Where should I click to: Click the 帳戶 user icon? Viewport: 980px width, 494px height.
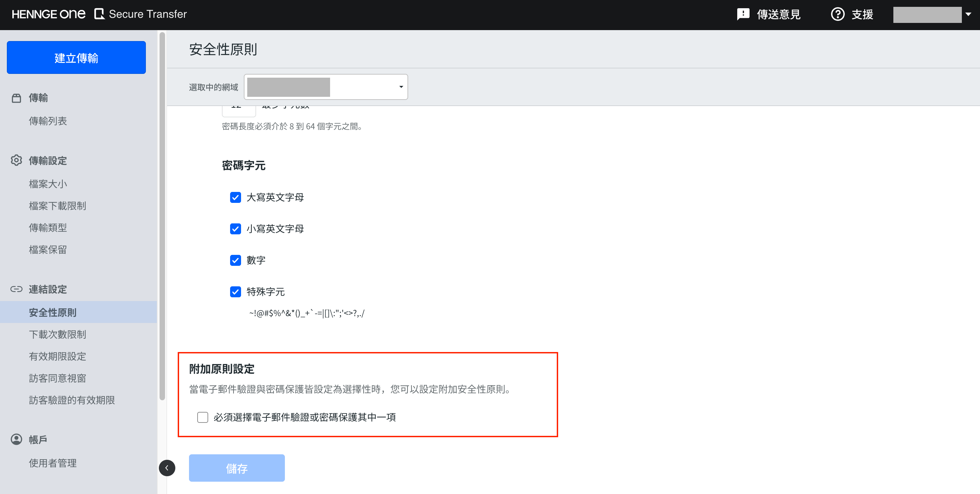coord(16,439)
